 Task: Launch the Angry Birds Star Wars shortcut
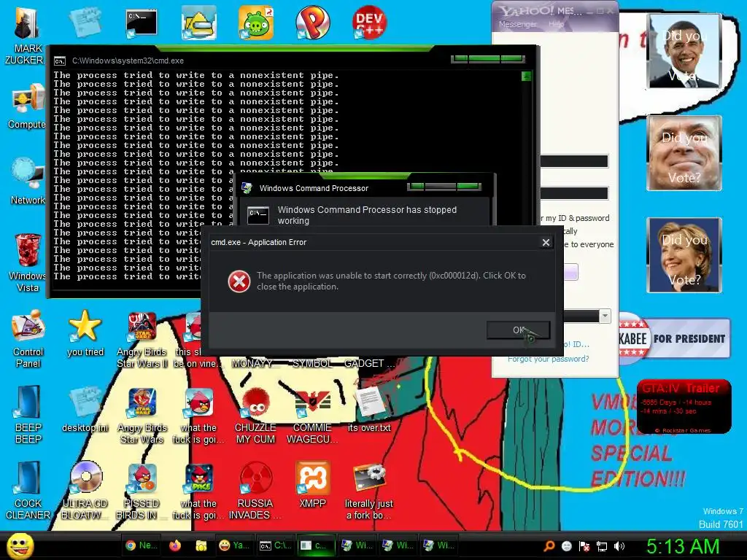tap(142, 415)
